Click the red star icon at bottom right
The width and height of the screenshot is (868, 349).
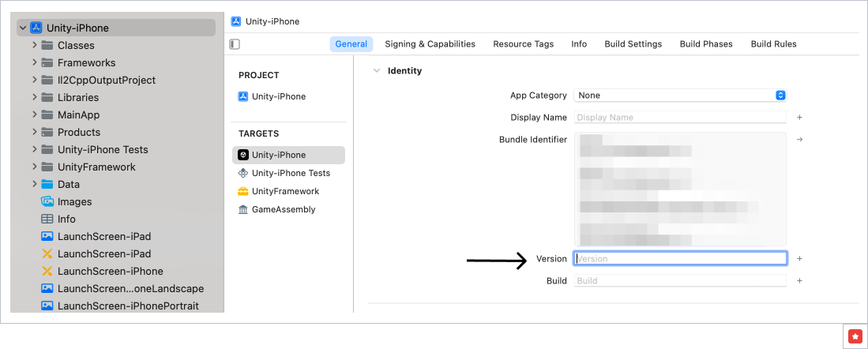point(855,336)
